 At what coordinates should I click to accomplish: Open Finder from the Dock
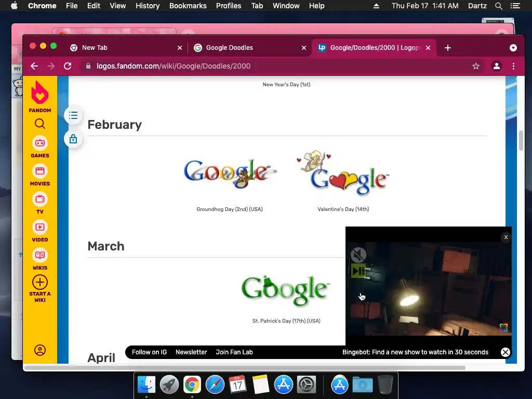(146, 385)
